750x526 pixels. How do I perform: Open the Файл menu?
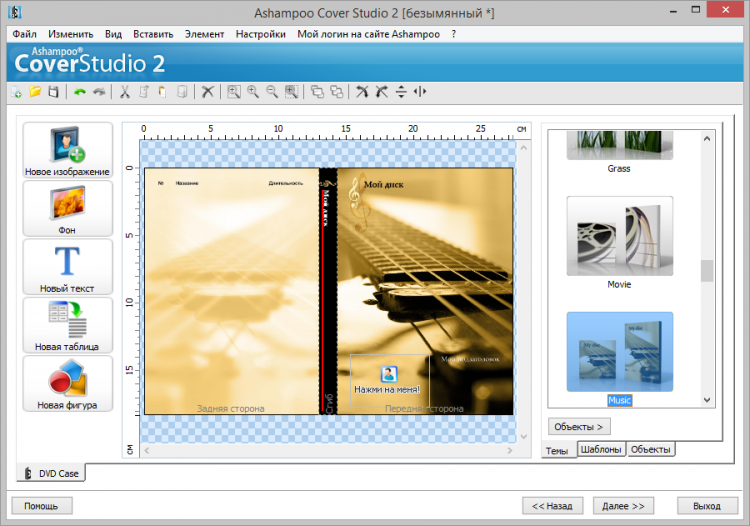[x=24, y=34]
